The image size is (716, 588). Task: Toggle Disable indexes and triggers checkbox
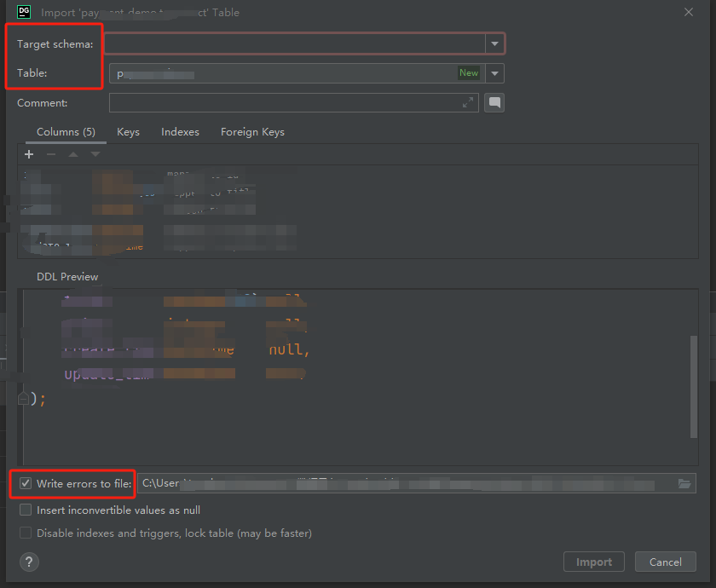[26, 533]
